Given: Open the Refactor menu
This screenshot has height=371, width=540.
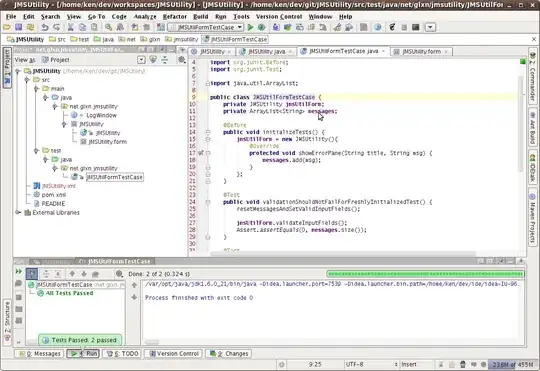Looking at the screenshot, I should click(175, 17).
